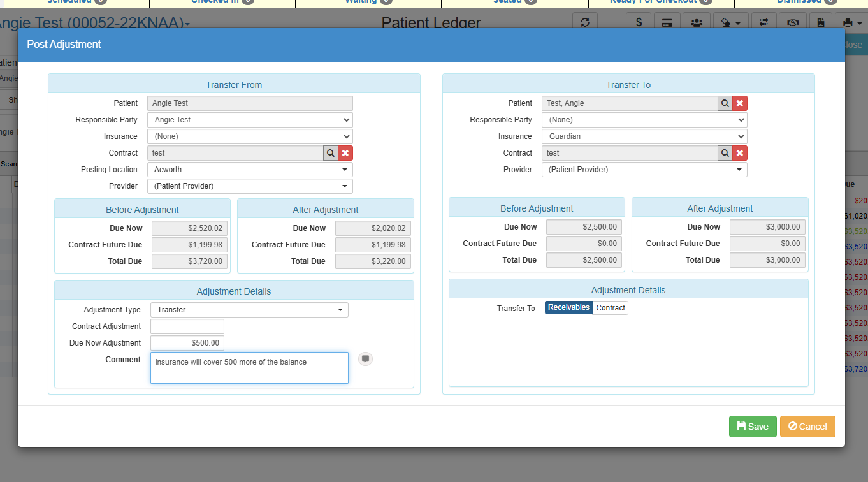This screenshot has width=868, height=482.
Task: Open the eraser dropdown in Patient Ledger
Action: [x=730, y=22]
